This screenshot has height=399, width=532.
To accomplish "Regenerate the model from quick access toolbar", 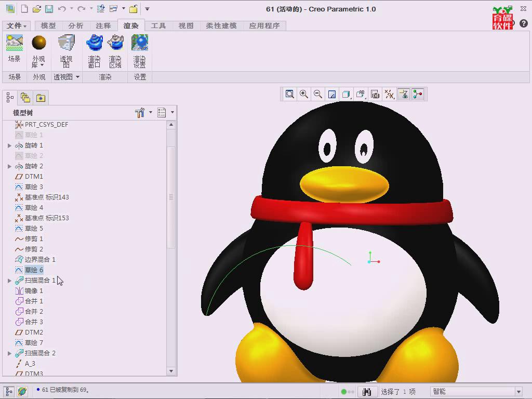I will point(101,9).
